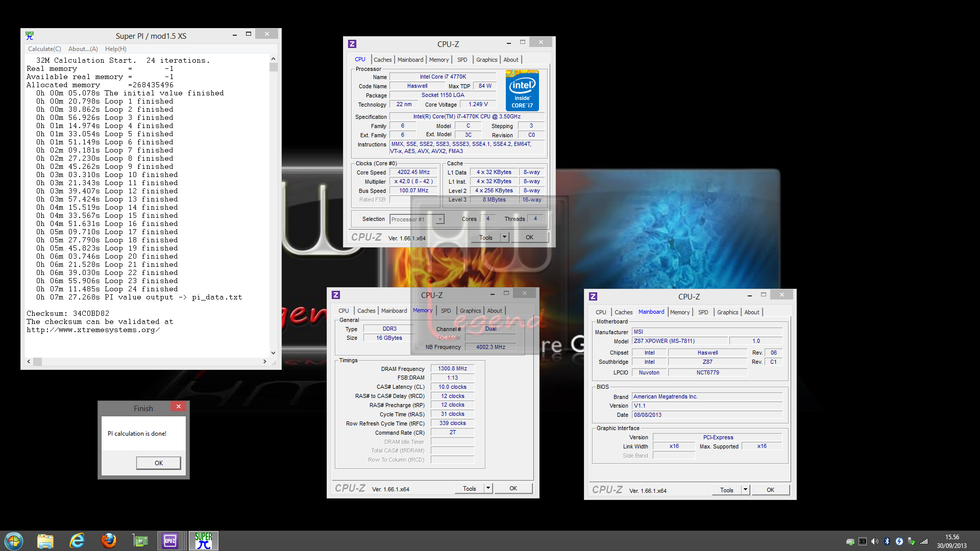Click the Core Voltage 1.249 V value
Image resolution: width=980 pixels, height=551 pixels.
[478, 104]
